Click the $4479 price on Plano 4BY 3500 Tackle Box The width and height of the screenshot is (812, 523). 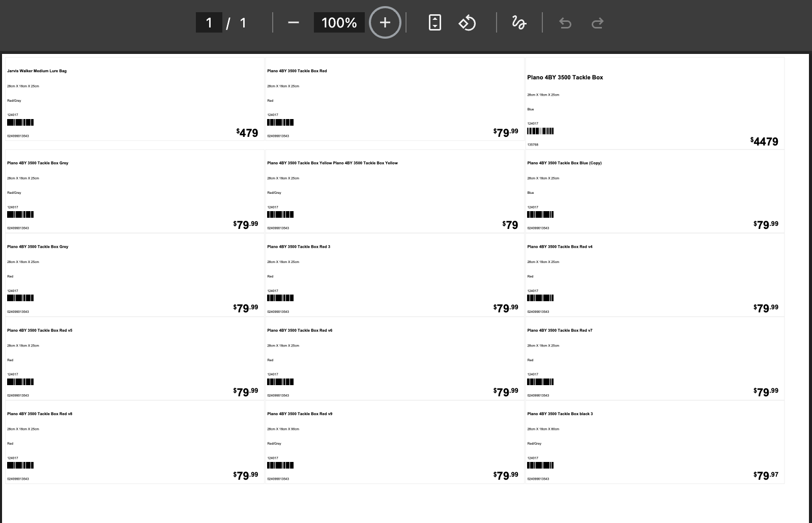click(764, 141)
